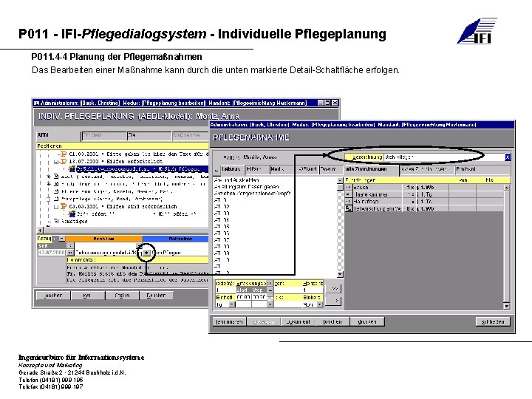Switch to the 'alle Zuordnungen' tab
Viewport: 532px width, 399px height.
[x=371, y=169]
